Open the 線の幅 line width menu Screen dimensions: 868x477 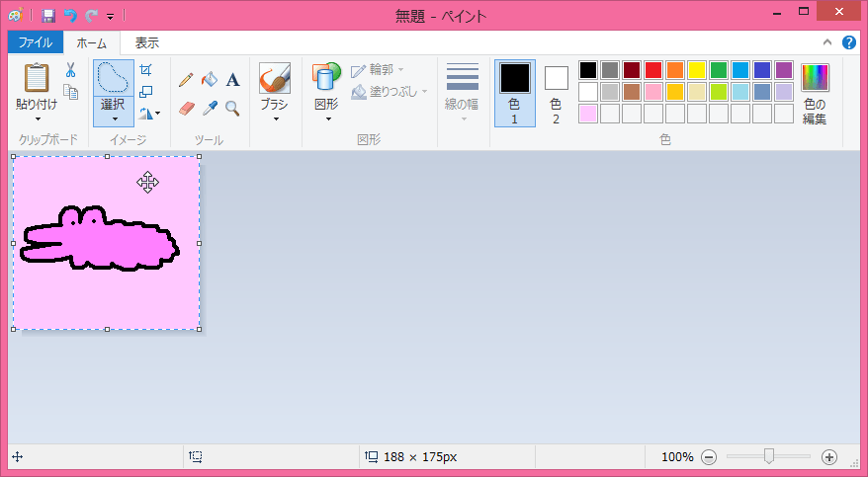(x=462, y=92)
